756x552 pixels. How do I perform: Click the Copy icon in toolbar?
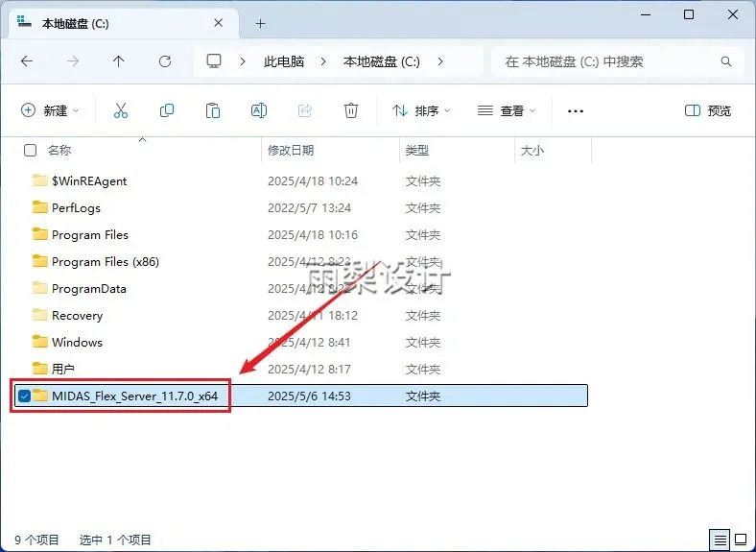click(167, 110)
